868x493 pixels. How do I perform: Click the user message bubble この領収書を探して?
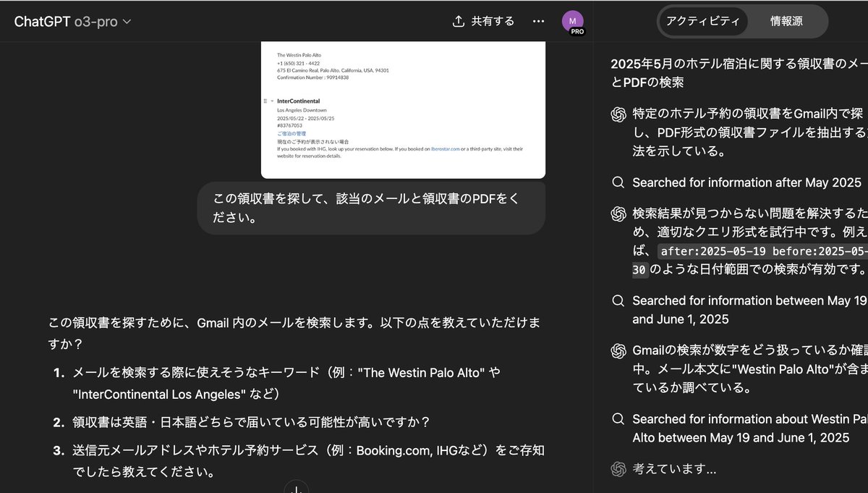coord(371,208)
